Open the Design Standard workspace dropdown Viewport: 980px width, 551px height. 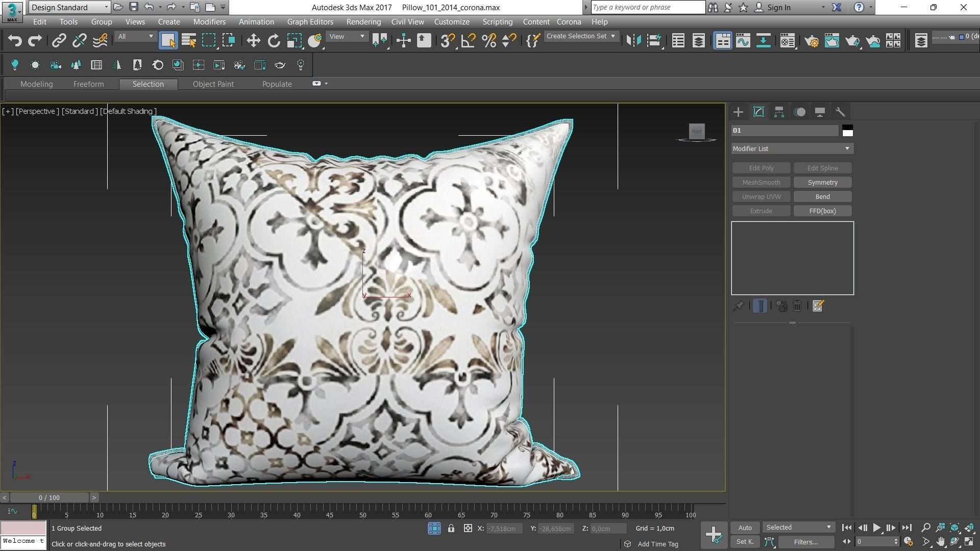69,7
